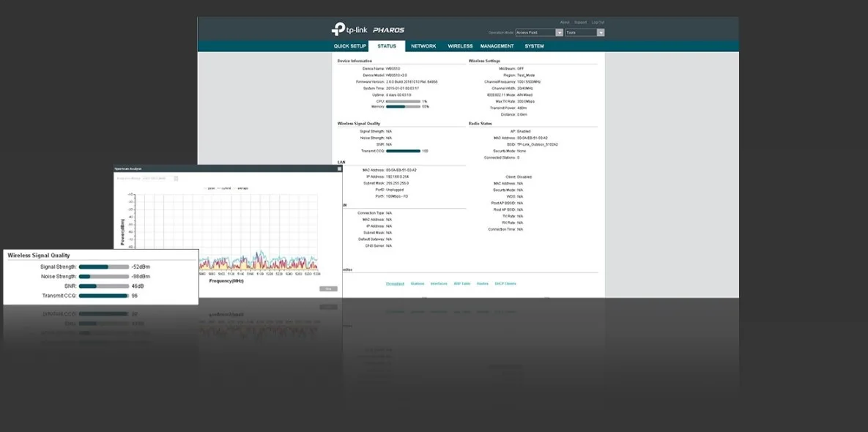Viewport: 868px width, 432px height.
Task: Open the Network tab
Action: (423, 46)
